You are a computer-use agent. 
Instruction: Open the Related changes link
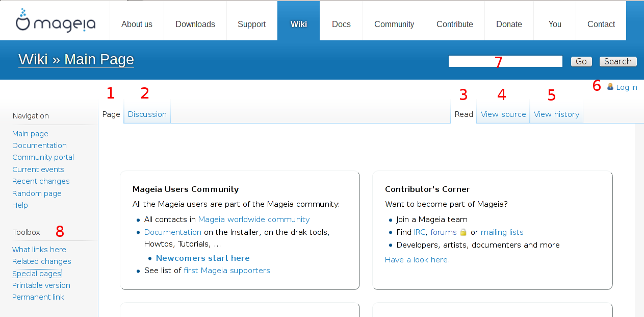click(x=42, y=261)
